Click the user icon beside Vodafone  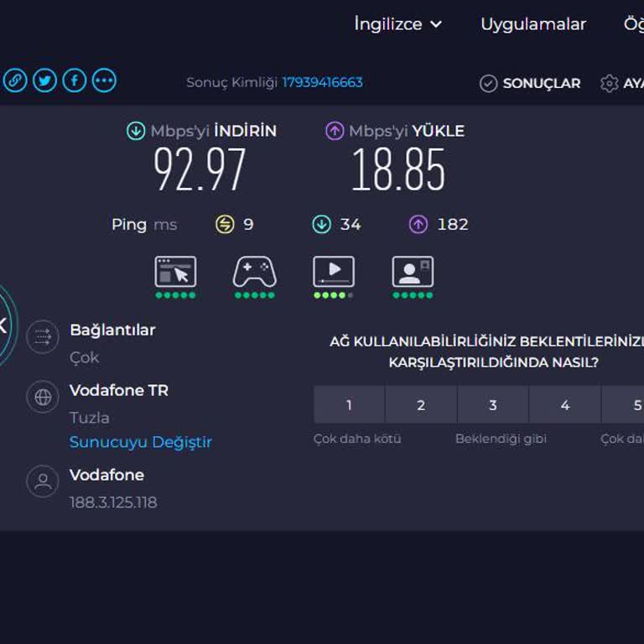pos(43,481)
